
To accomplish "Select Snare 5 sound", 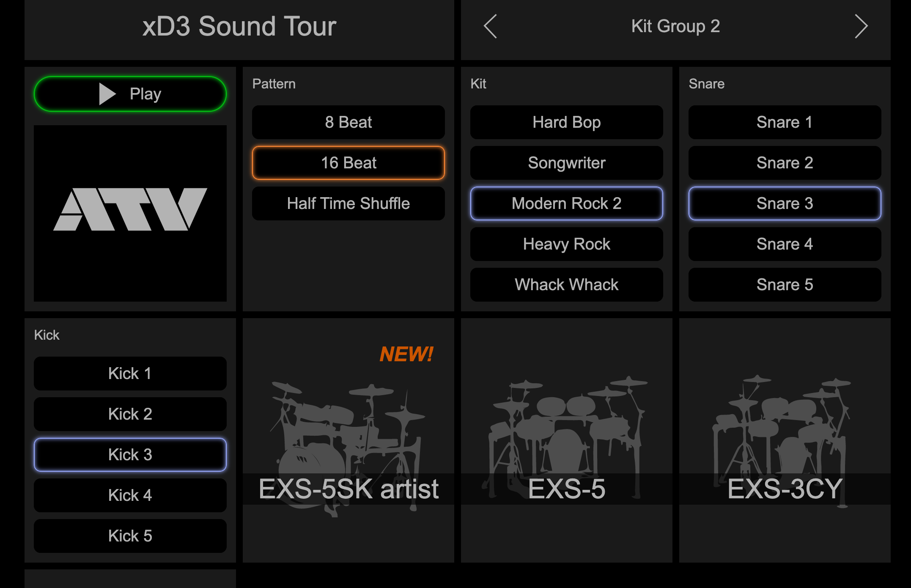I will tap(785, 285).
